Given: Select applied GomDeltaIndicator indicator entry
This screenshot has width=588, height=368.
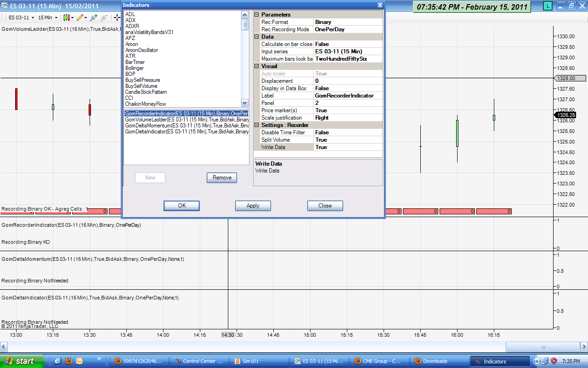Looking at the screenshot, I should point(187,132).
